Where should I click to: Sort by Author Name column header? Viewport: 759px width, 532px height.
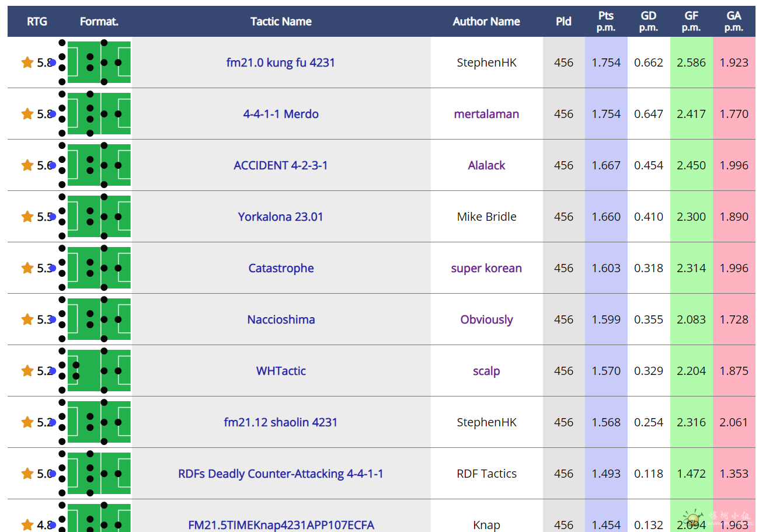point(486,22)
